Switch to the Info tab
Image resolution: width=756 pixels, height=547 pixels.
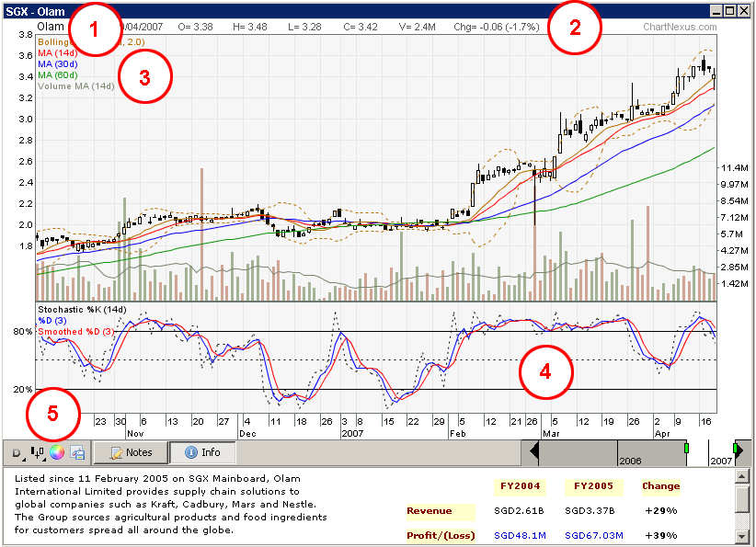tap(202, 452)
